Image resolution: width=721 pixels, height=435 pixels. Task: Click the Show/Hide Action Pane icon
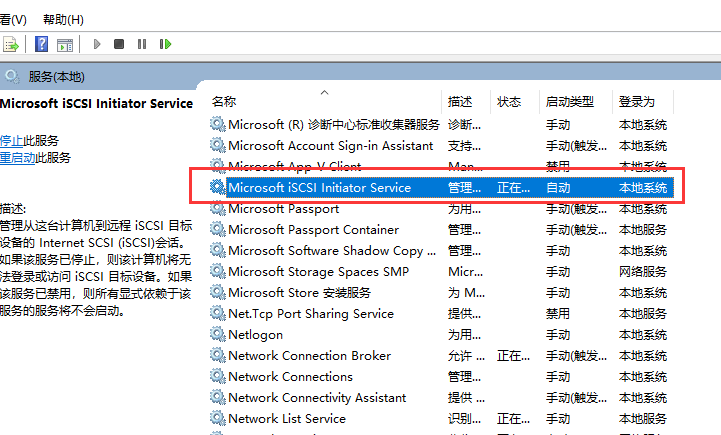[65, 44]
